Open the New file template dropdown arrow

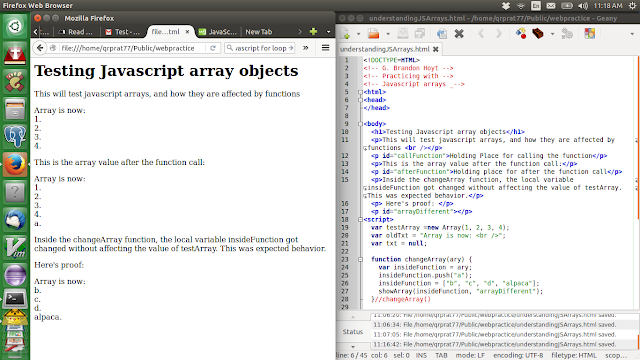tap(358, 34)
